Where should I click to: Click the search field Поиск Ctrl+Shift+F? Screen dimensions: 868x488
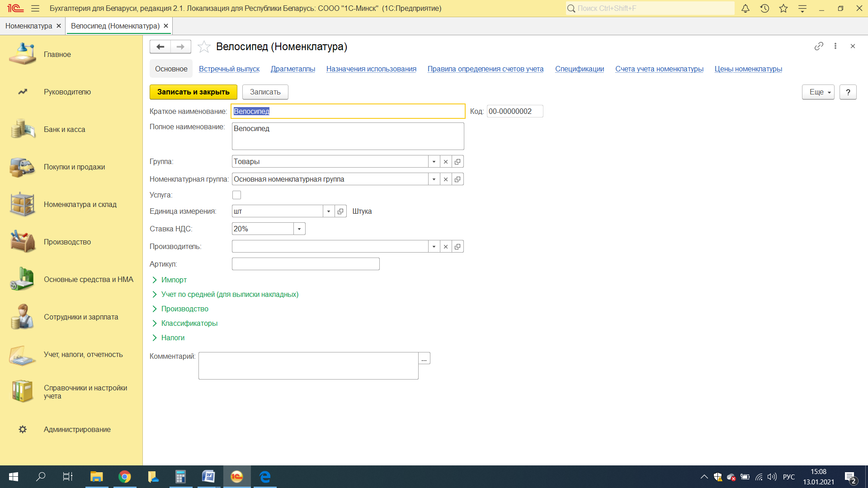pos(650,8)
